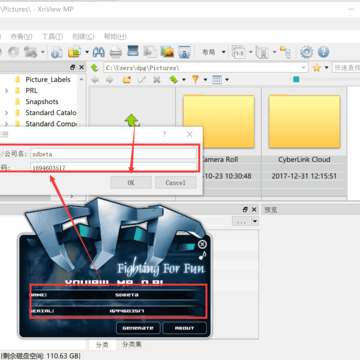Screen dimensions: 360x360
Task: Click the funnel filter icon
Action: pos(195,80)
